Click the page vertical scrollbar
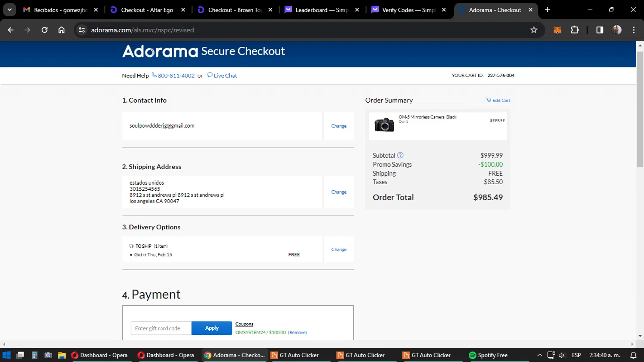 [x=640, y=110]
